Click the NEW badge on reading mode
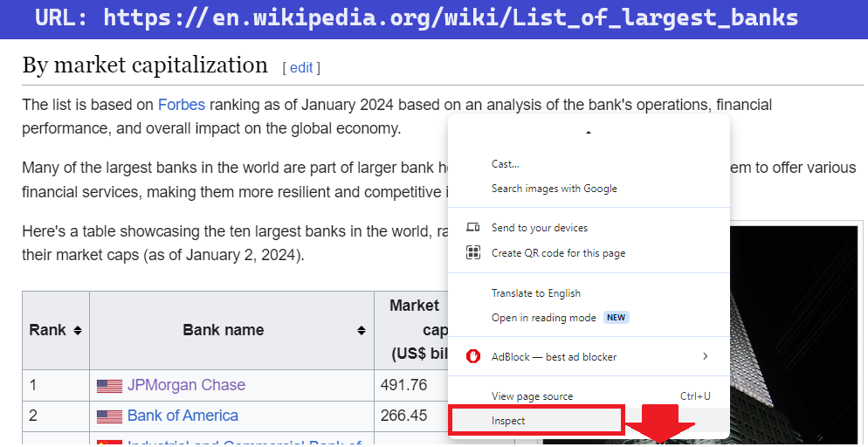Screen dimensions: 868x447 [x=616, y=318]
